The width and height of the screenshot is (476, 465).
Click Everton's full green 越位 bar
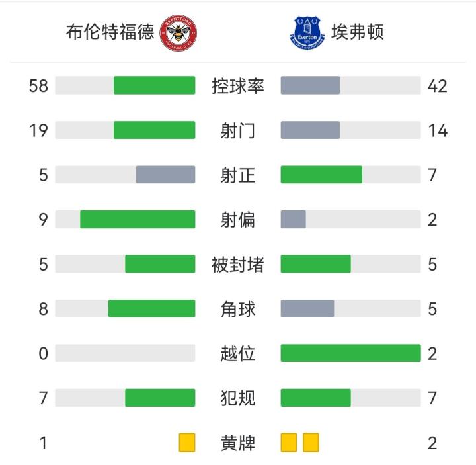[x=350, y=353]
